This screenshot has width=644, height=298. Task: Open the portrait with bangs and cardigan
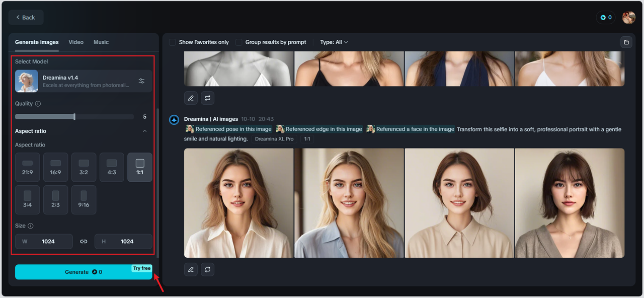(x=570, y=203)
